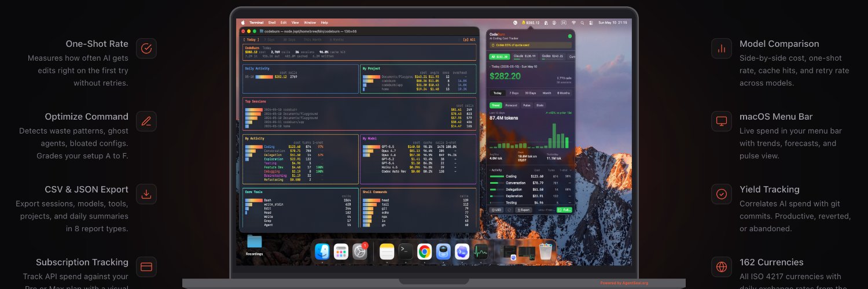868x289 pixels.
Task: Open Launchpad from the Dock
Action: pyautogui.click(x=341, y=251)
